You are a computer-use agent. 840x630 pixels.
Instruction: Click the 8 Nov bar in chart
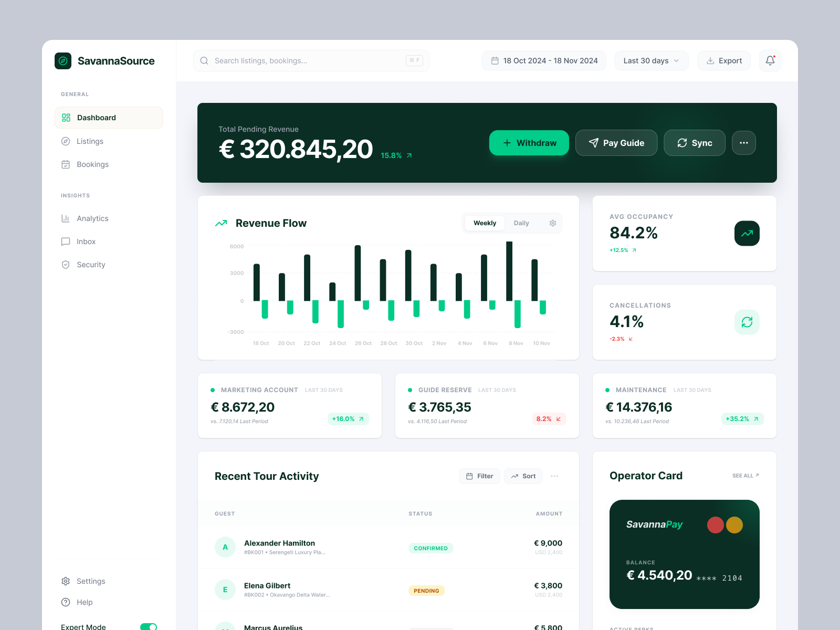[509, 271]
